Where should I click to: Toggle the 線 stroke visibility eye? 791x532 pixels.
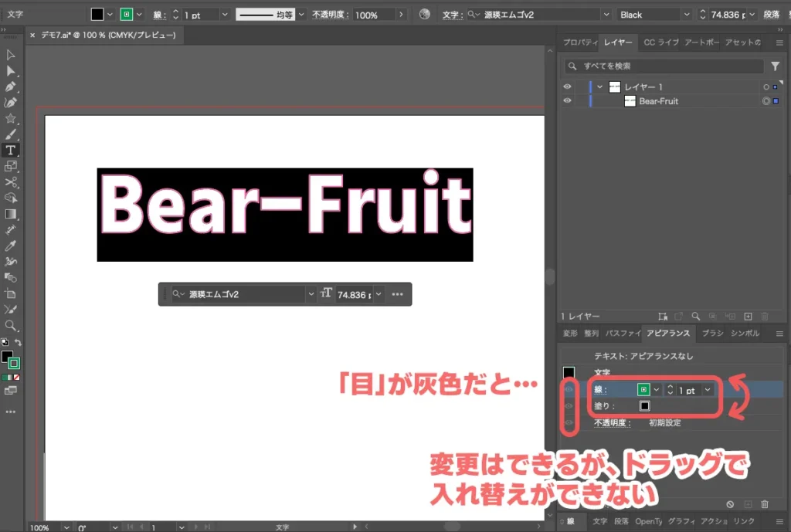tap(570, 390)
